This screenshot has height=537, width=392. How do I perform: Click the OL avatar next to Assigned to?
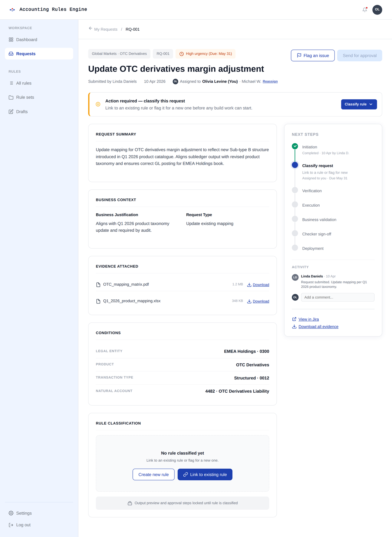pos(175,82)
